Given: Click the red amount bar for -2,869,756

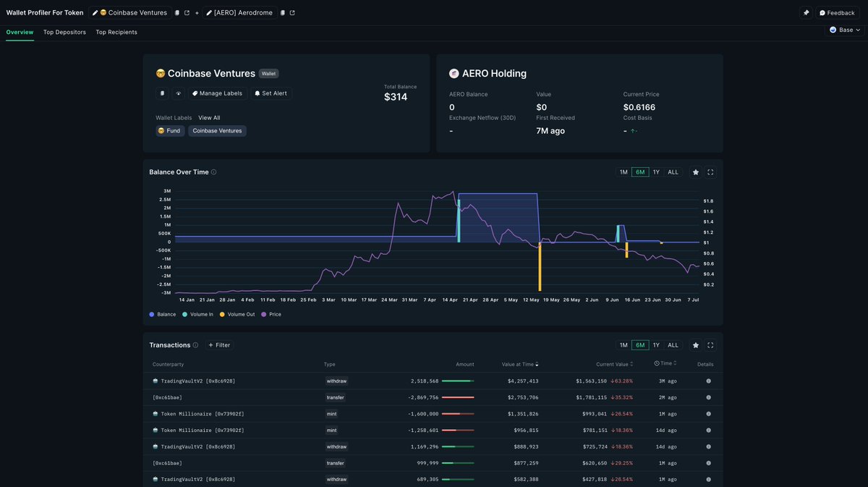Looking at the screenshot, I should 458,397.
